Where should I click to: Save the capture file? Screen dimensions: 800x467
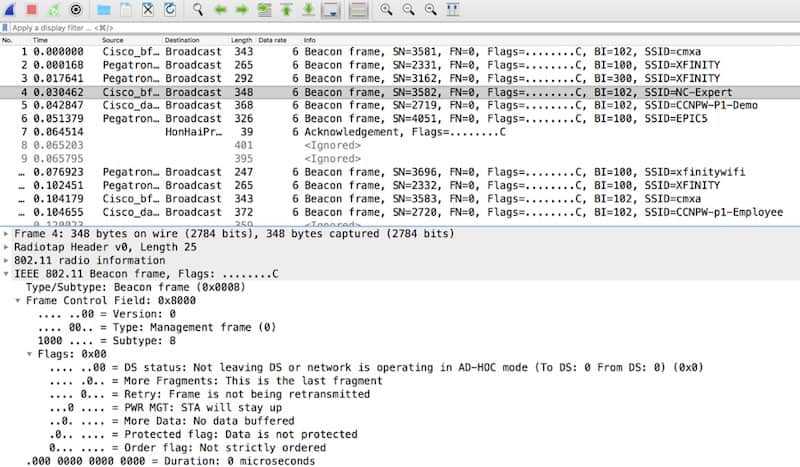(x=126, y=9)
